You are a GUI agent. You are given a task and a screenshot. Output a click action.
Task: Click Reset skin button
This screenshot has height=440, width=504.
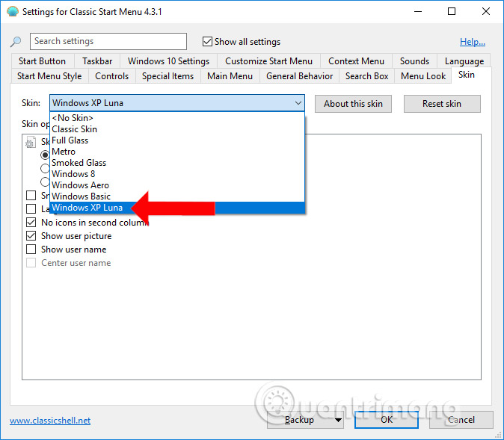(x=442, y=104)
